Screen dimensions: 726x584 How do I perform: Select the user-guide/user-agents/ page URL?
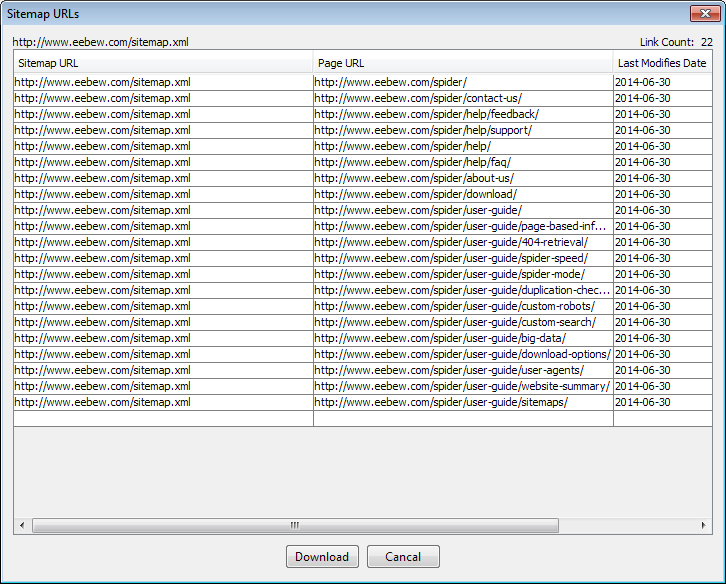[463, 370]
